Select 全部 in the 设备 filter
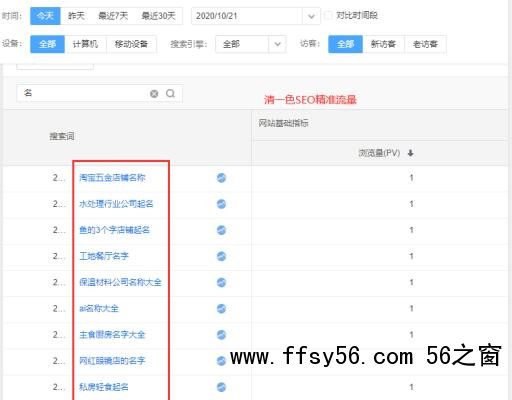The height and width of the screenshot is (400, 512). tap(47, 44)
